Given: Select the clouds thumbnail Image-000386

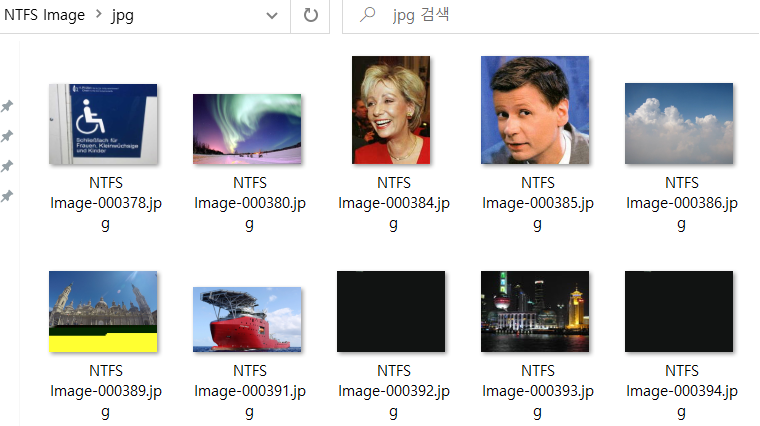Looking at the screenshot, I should (x=679, y=124).
